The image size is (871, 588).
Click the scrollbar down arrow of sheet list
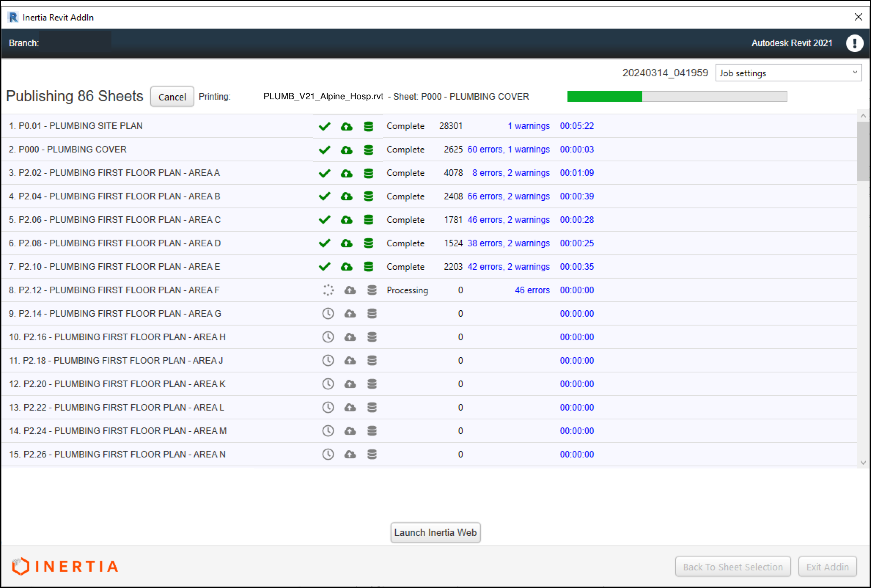[863, 462]
